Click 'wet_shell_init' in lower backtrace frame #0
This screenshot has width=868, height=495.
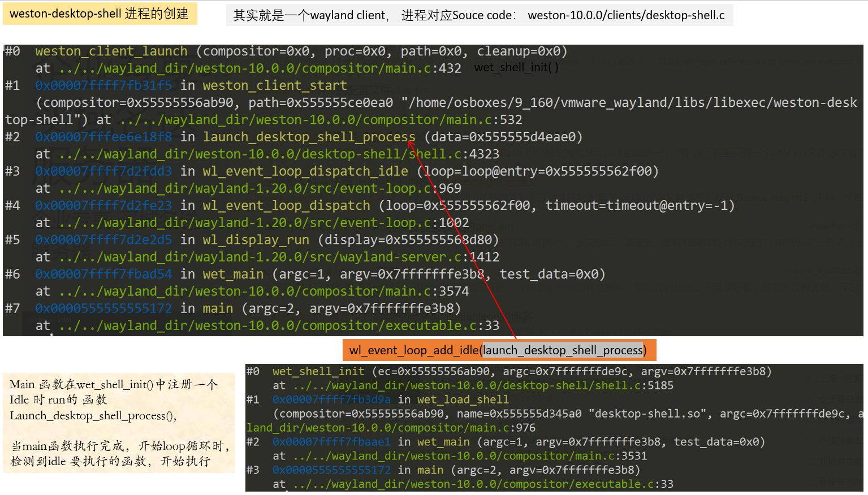[x=318, y=372]
